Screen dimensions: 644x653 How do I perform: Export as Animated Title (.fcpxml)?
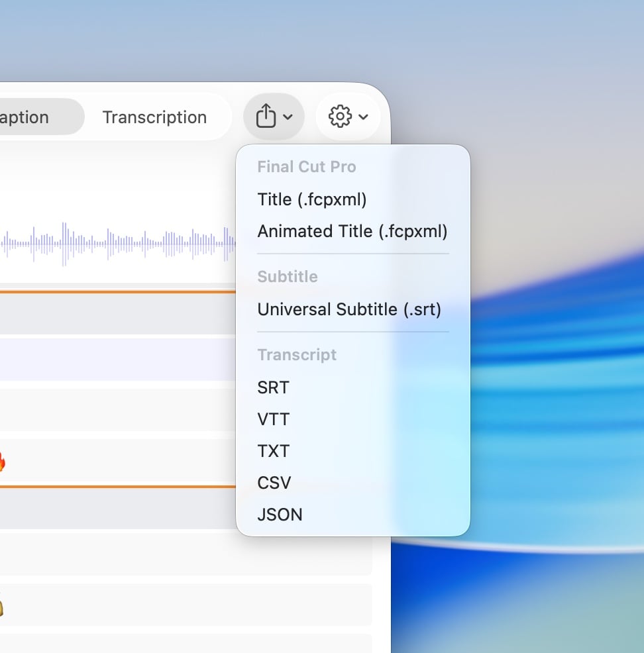click(352, 231)
